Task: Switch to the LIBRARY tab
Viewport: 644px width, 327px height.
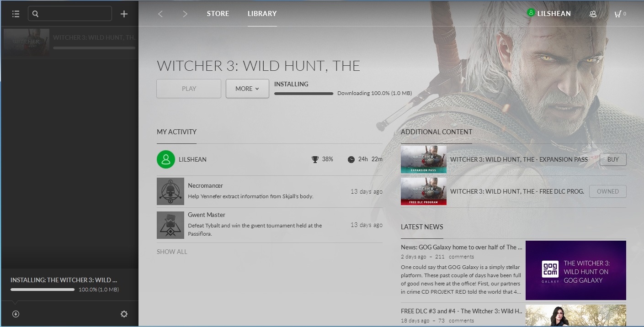Action: (262, 14)
